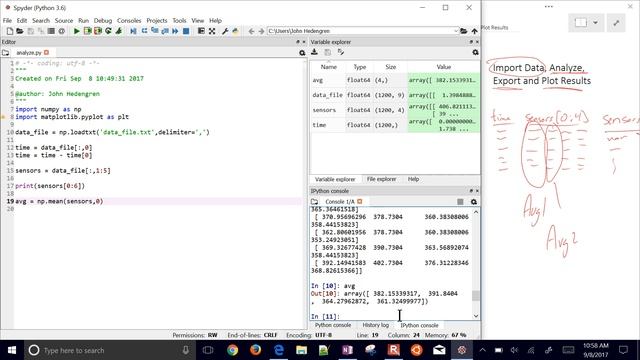Create a new file in Spyder toolbar
Screen dimensions: 640x360
click(x=10, y=31)
